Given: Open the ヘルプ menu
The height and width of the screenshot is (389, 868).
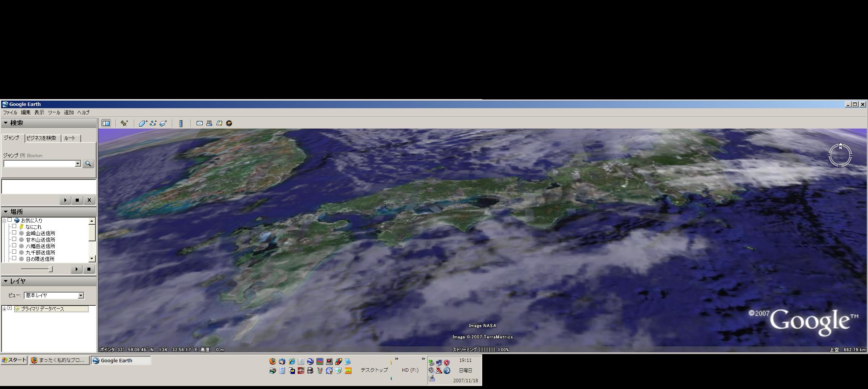Looking at the screenshot, I should pyautogui.click(x=83, y=112).
